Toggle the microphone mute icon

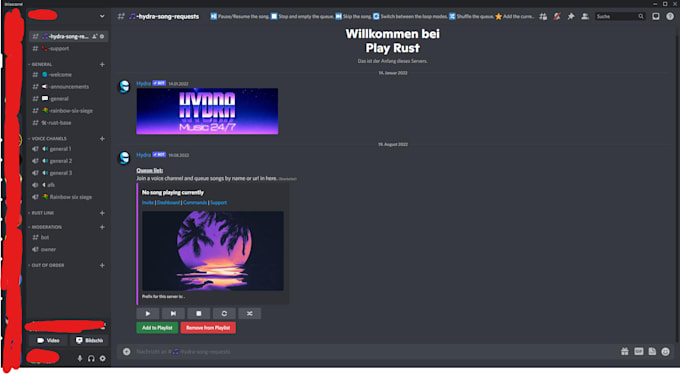pos(80,359)
